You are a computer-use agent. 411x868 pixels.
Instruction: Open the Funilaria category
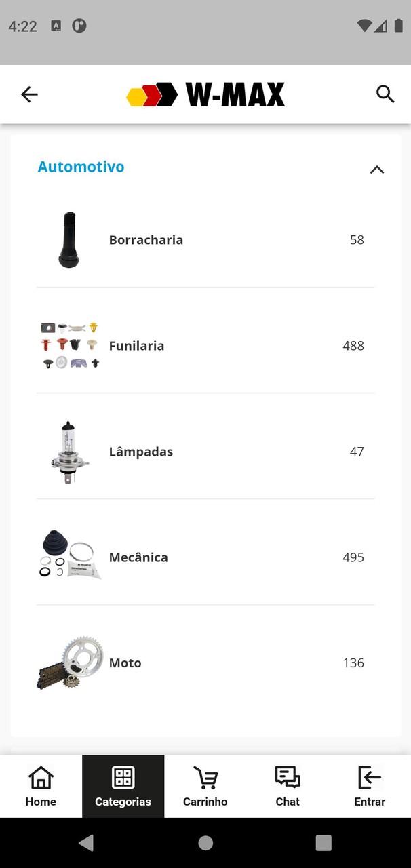(x=136, y=346)
